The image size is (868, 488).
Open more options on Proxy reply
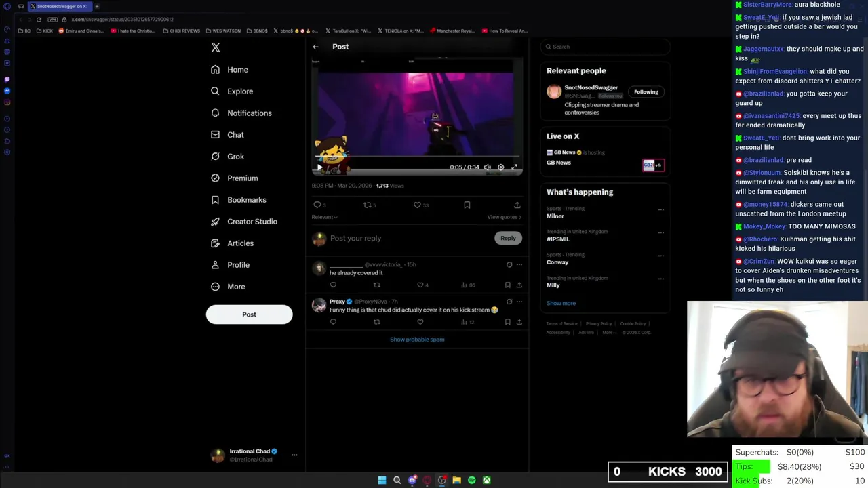pyautogui.click(x=519, y=302)
